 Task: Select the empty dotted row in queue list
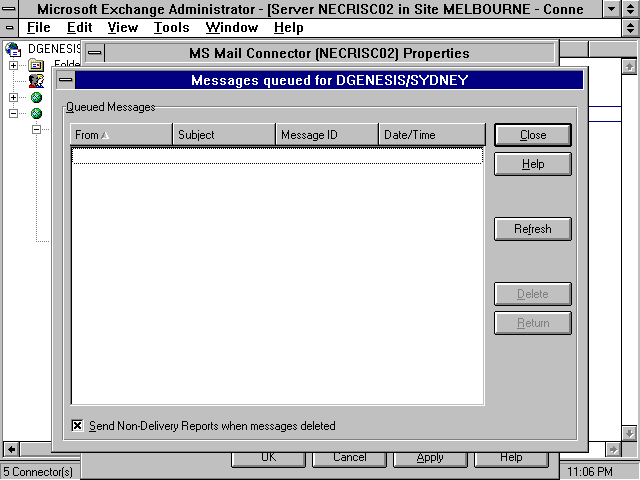tap(278, 156)
